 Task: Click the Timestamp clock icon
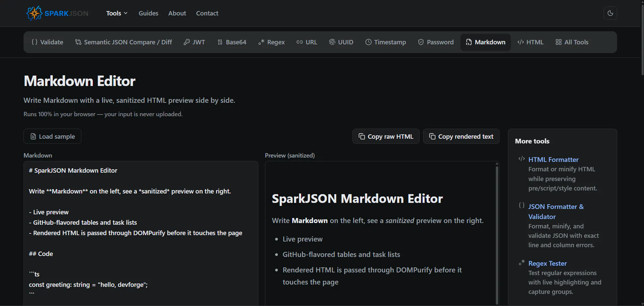pos(368,42)
